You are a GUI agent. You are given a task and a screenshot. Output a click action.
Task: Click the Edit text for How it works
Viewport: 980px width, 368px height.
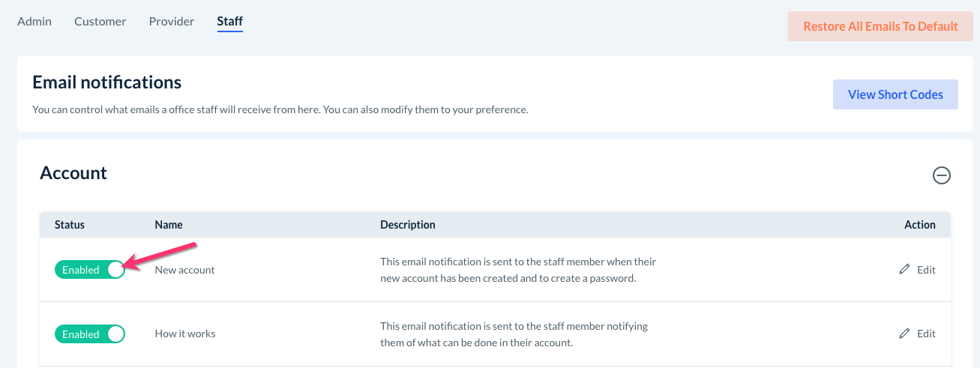tap(926, 334)
